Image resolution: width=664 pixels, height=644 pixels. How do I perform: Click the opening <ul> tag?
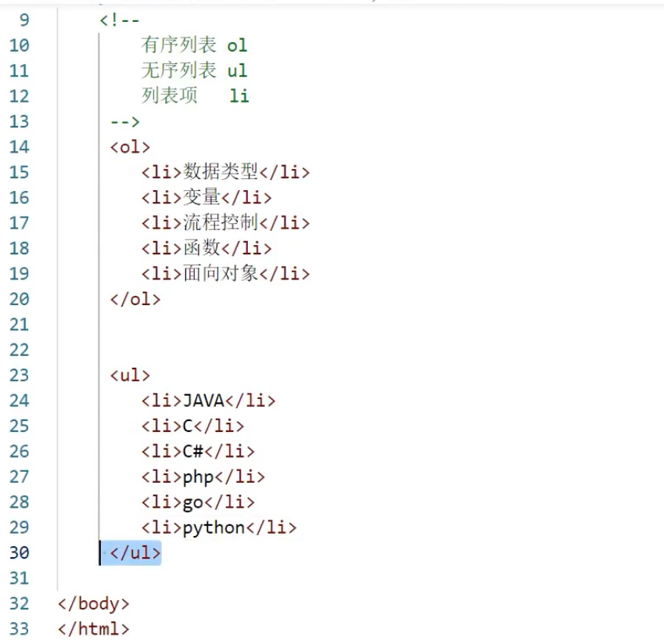tap(130, 376)
